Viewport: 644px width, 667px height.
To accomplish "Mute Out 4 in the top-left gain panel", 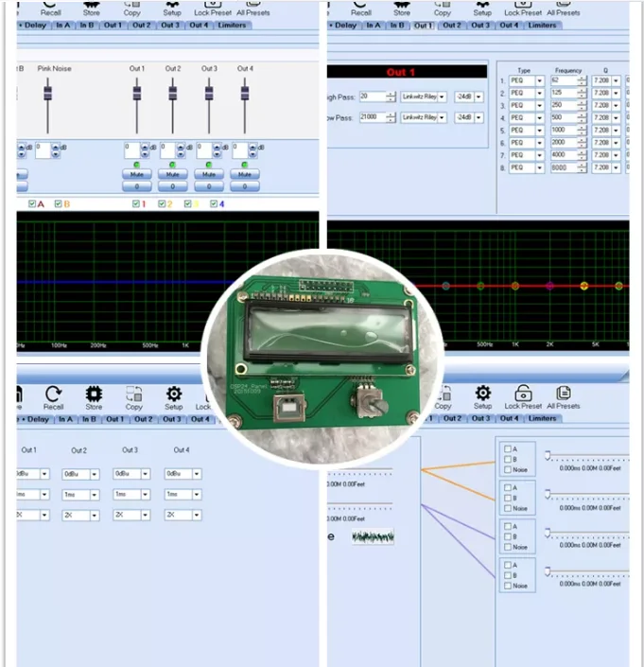I will click(245, 174).
